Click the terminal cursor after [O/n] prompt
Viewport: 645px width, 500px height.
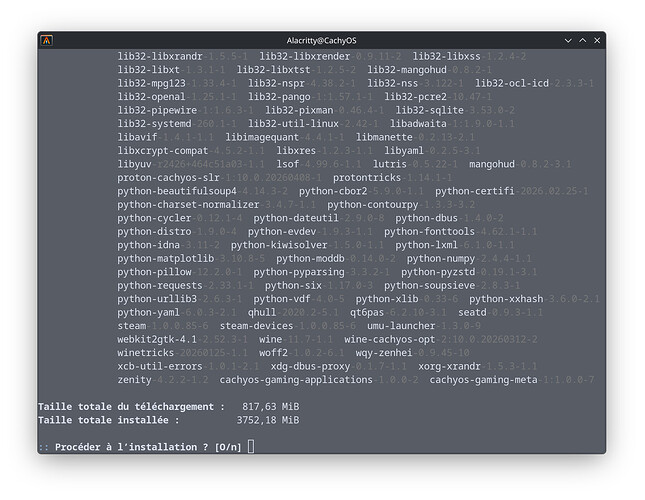(x=251, y=446)
